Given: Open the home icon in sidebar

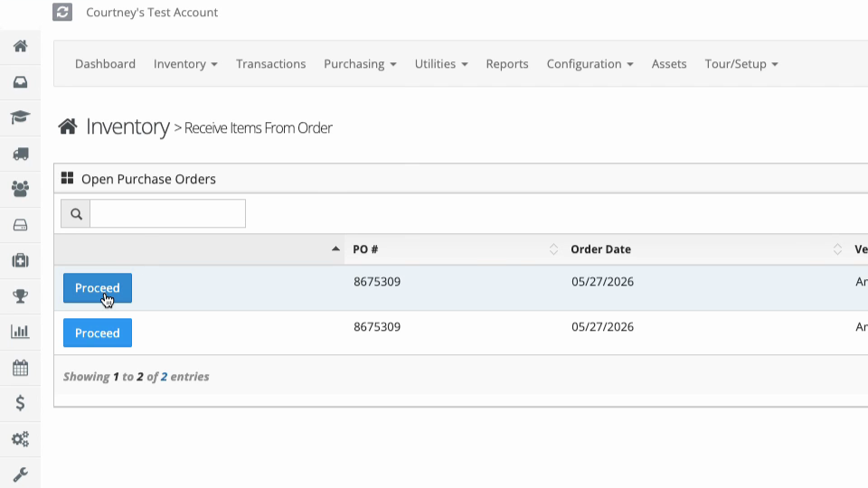Looking at the screenshot, I should (21, 46).
